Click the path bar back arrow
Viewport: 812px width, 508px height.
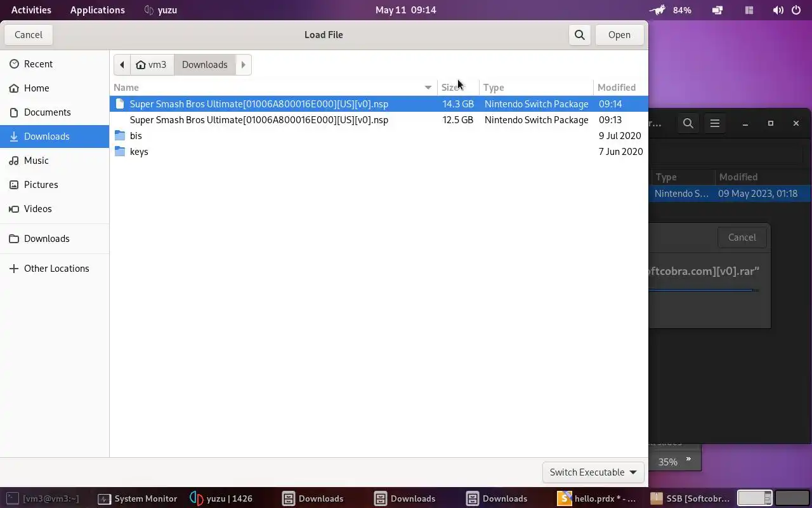pyautogui.click(x=122, y=65)
